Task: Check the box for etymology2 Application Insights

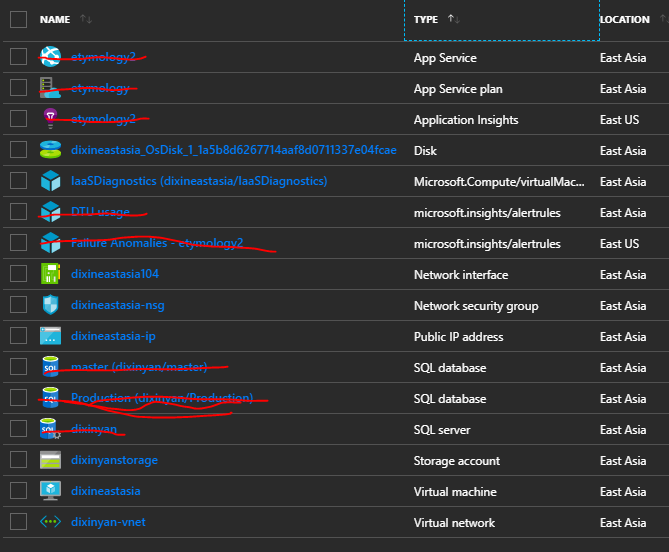Action: coord(18,119)
